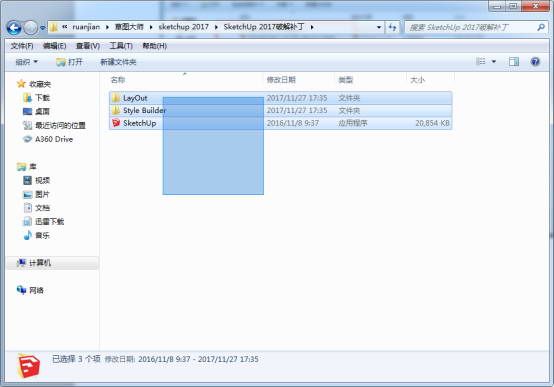The height and width of the screenshot is (387, 554).
Task: Click the refresh button beside address bar
Action: tap(392, 27)
